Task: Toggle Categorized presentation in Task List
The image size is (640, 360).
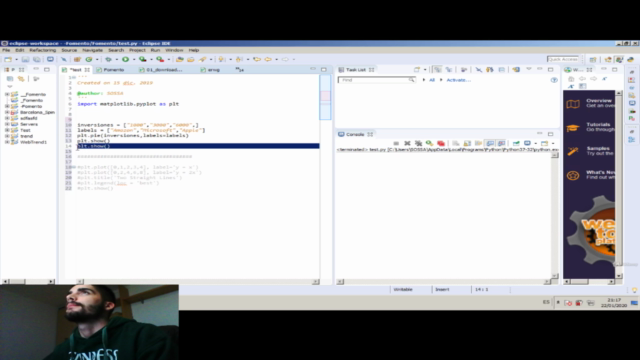Action: pyautogui.click(x=438, y=70)
